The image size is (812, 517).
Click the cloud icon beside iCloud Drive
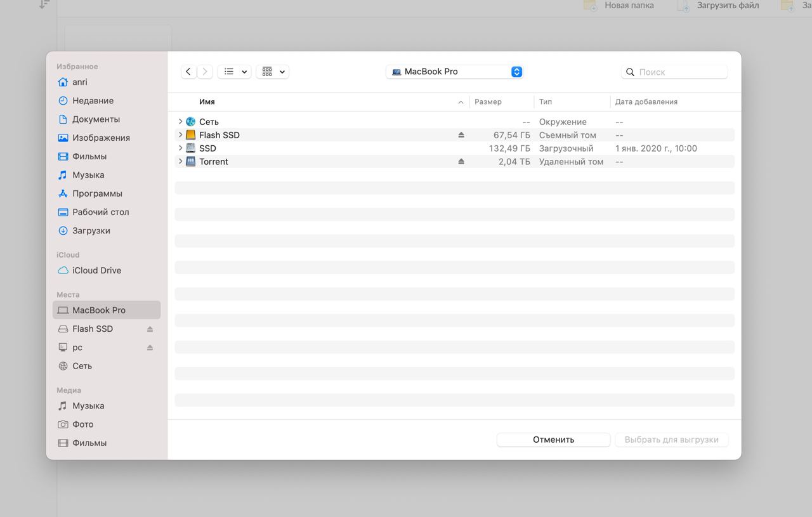point(63,270)
